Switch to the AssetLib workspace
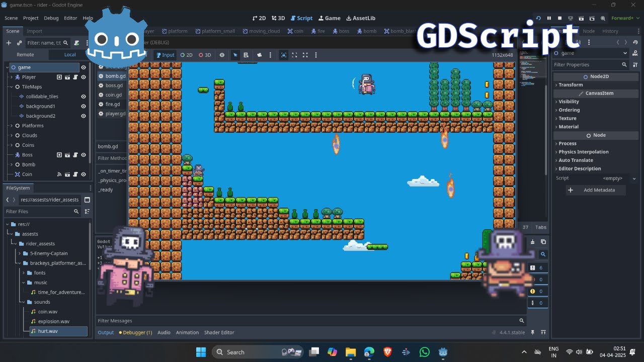644x362 pixels. pyautogui.click(x=361, y=18)
